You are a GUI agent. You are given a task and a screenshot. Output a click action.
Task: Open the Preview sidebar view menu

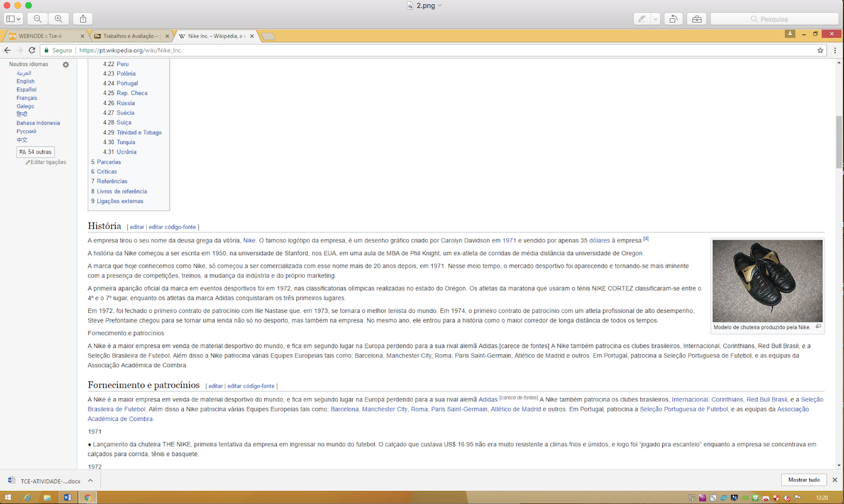(x=13, y=19)
